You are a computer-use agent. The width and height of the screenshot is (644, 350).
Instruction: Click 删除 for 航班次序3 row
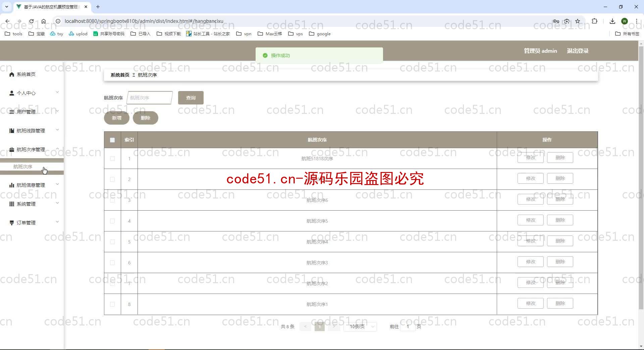pyautogui.click(x=560, y=262)
